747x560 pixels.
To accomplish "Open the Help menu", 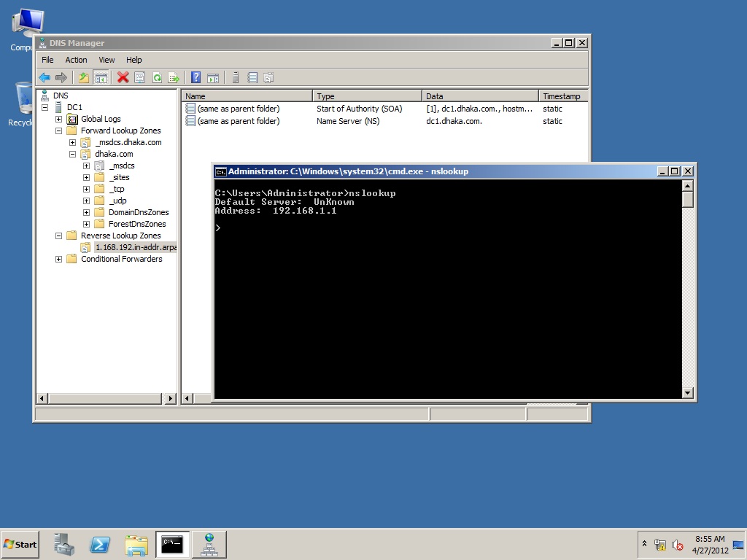I will [134, 60].
